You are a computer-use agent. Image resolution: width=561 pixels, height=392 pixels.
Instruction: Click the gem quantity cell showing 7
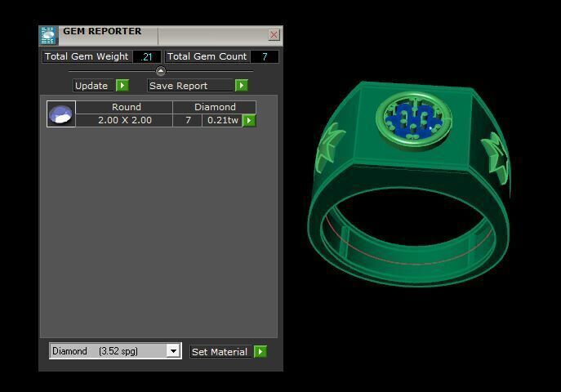(188, 121)
